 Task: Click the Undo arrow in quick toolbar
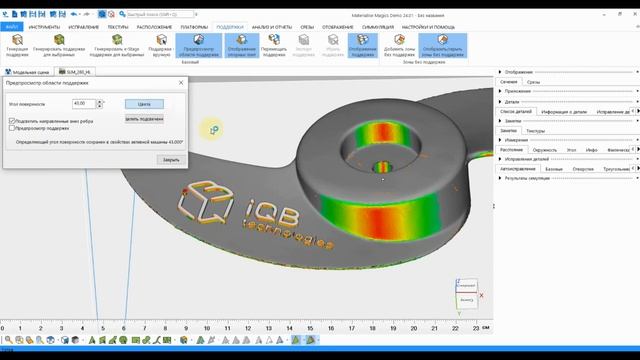click(x=73, y=14)
